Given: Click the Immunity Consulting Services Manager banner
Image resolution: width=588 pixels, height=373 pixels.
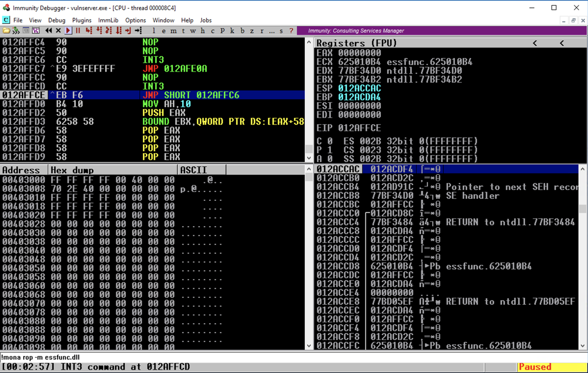Looking at the screenshot, I should click(x=356, y=31).
